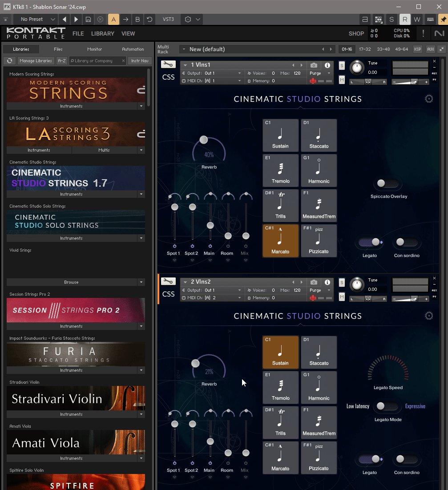Open the LIBRARY menu
Viewport: 448px width, 490px height.
[x=102, y=34]
